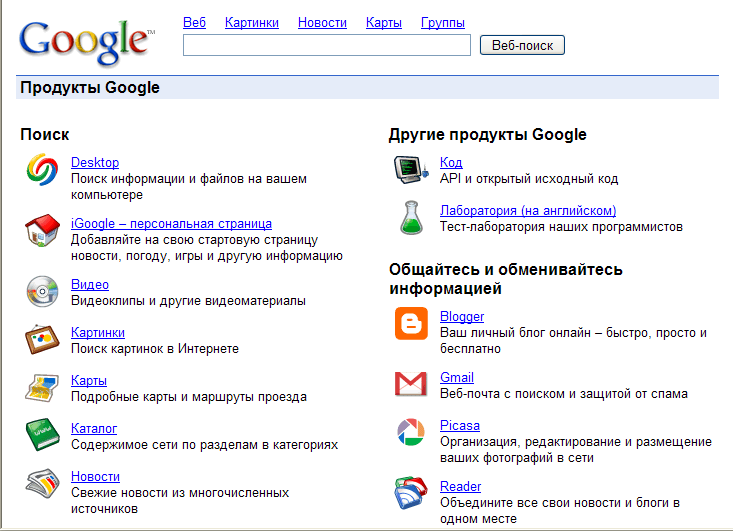Open the Desktop product link
Image resolution: width=733 pixels, height=531 pixels.
tap(95, 162)
